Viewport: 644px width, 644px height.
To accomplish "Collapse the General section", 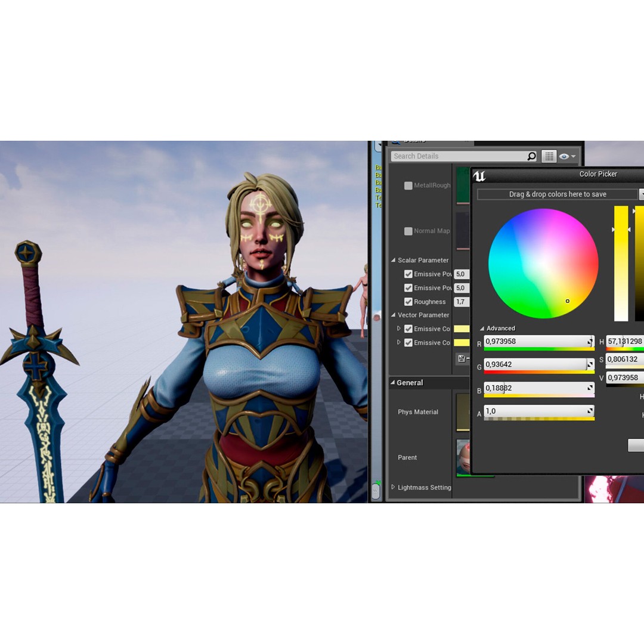I will (392, 382).
